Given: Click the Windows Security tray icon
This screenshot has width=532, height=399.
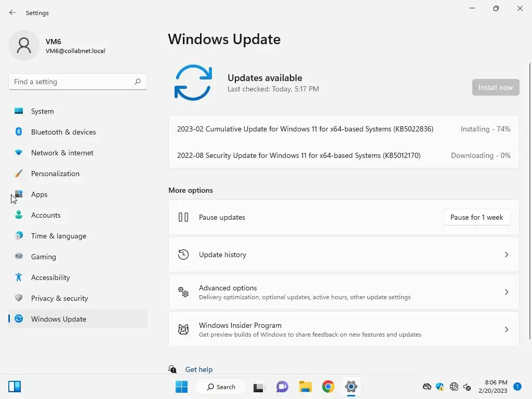Looking at the screenshot, I should tap(440, 387).
